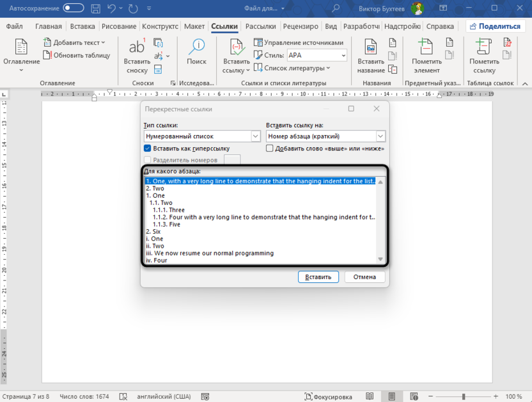Screen dimensions: 532x402
Task: Click Управление источниками
Action: (299, 42)
